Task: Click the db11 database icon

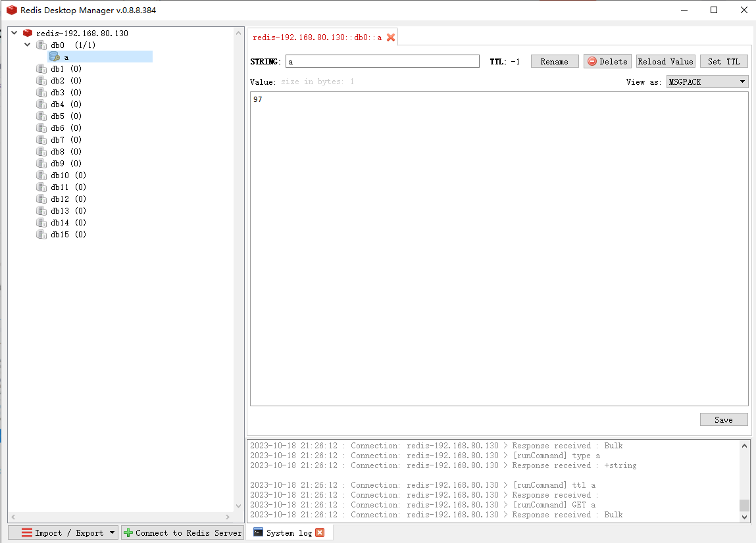Action: pos(41,187)
